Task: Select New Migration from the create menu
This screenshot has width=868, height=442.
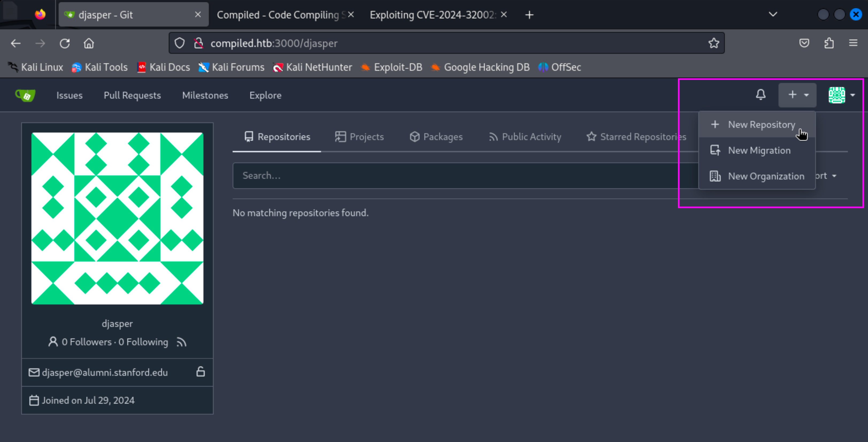Action: [x=759, y=150]
